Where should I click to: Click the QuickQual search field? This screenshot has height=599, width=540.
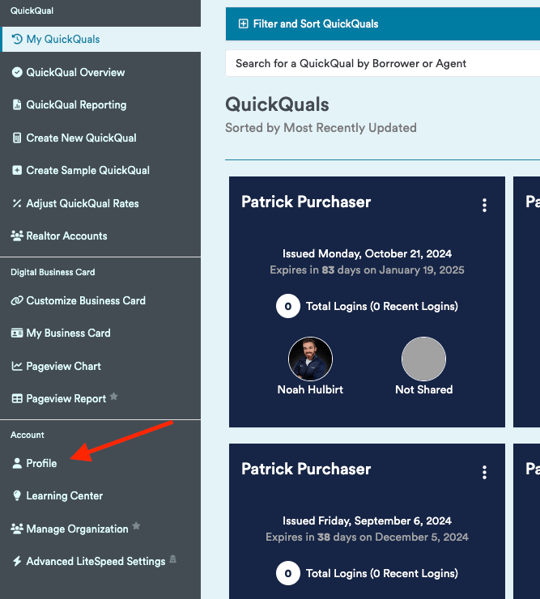[383, 63]
